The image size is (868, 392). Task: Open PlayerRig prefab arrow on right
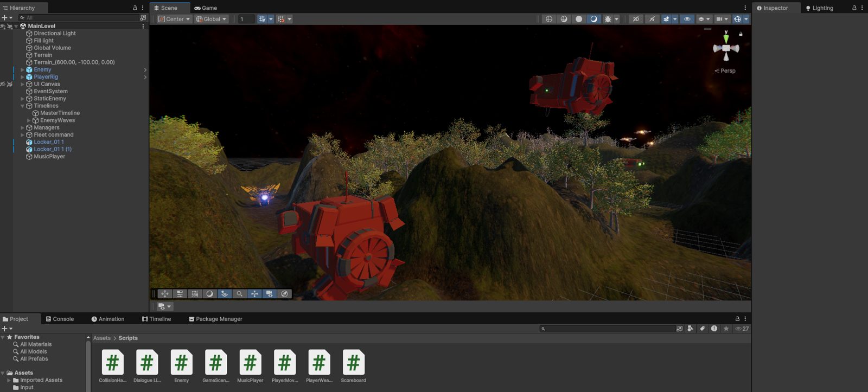pyautogui.click(x=145, y=77)
